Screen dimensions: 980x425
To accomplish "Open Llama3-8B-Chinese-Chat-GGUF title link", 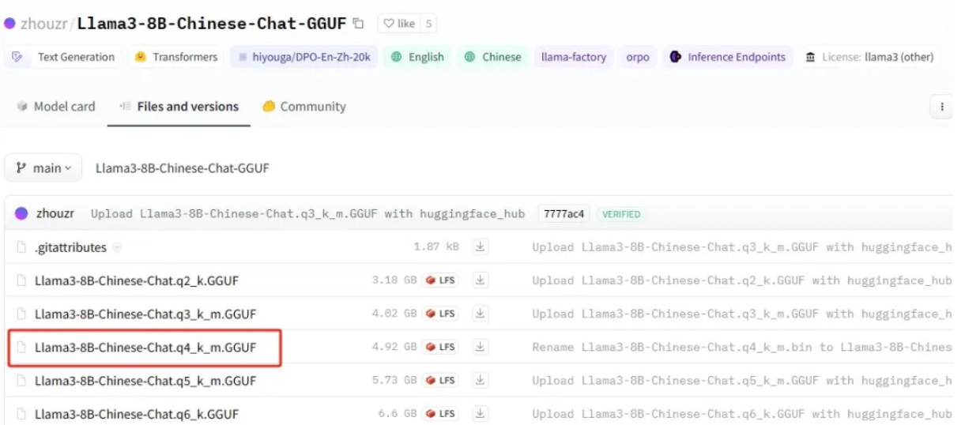I will (x=212, y=24).
